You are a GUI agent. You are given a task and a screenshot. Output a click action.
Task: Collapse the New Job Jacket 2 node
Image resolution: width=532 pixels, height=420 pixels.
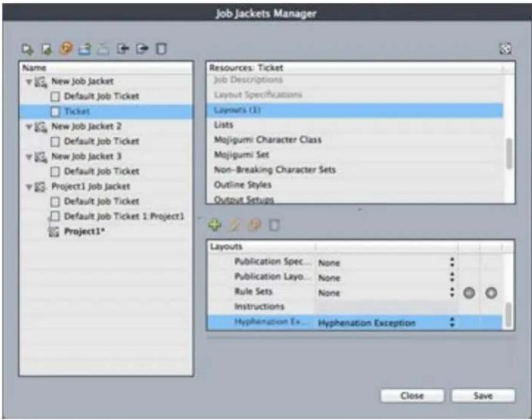pyautogui.click(x=29, y=127)
